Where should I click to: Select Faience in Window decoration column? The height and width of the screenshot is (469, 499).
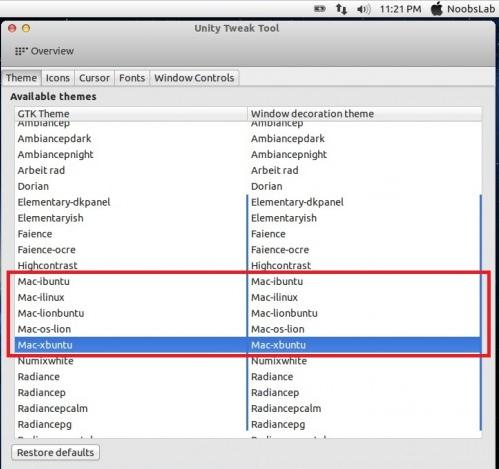click(364, 234)
